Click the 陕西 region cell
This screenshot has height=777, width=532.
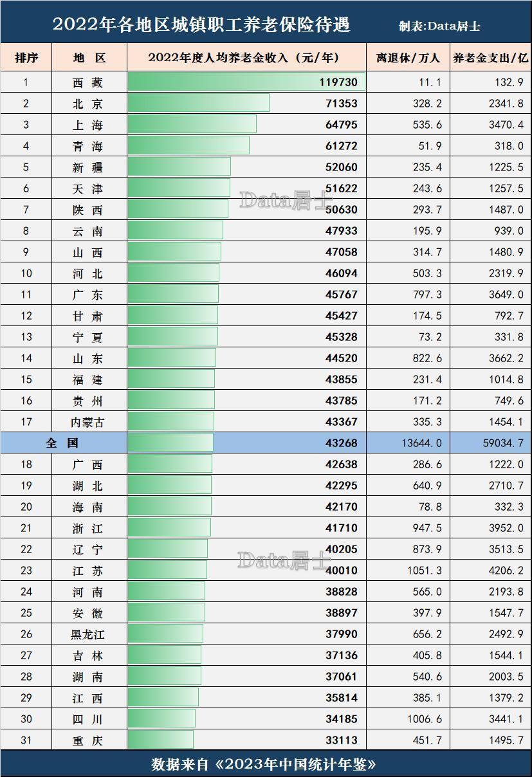[x=89, y=210]
